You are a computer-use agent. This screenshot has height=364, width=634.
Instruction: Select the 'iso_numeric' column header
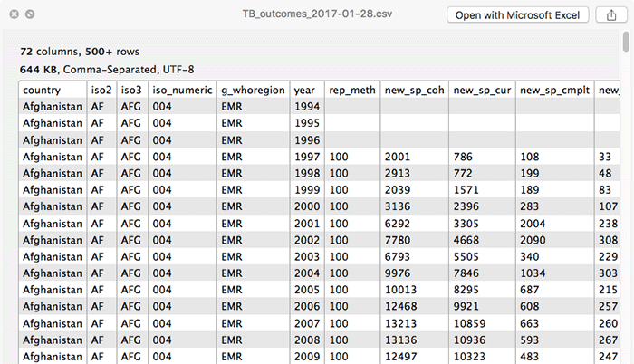coord(182,90)
